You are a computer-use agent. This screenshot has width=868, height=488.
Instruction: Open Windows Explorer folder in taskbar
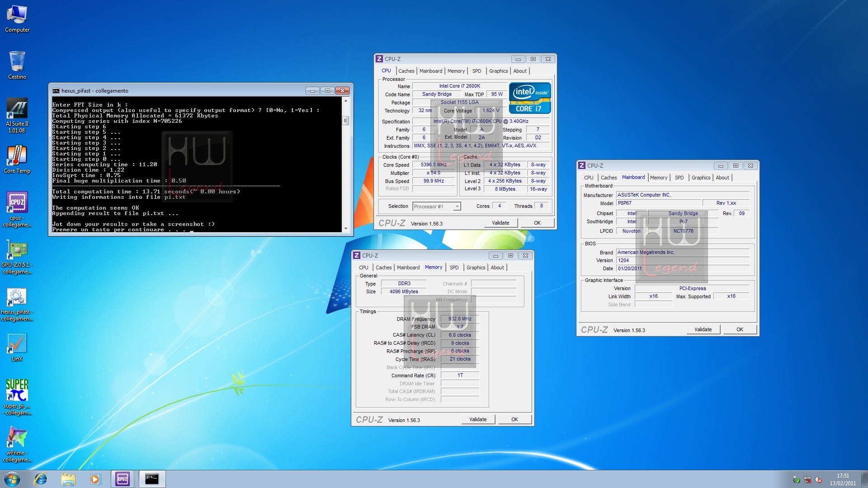point(68,479)
